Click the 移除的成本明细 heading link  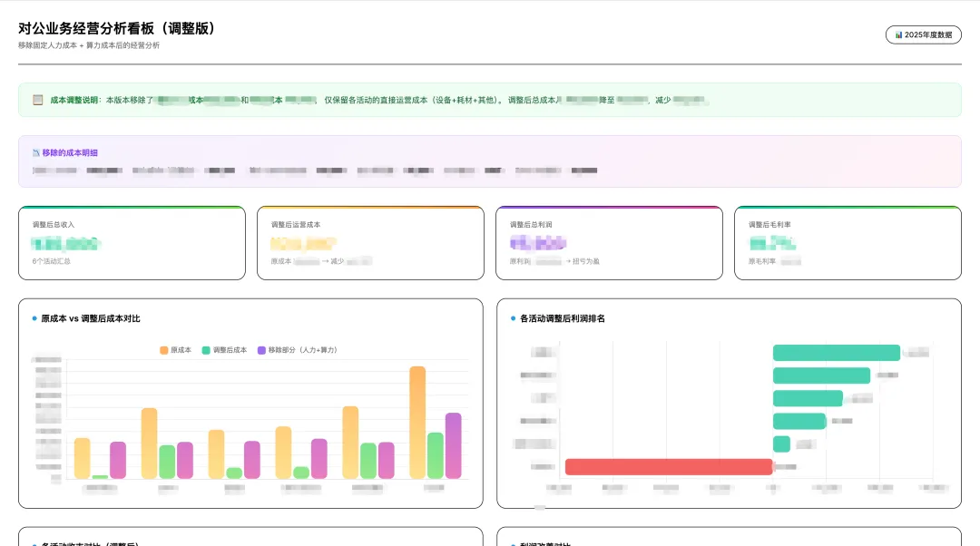click(x=70, y=152)
